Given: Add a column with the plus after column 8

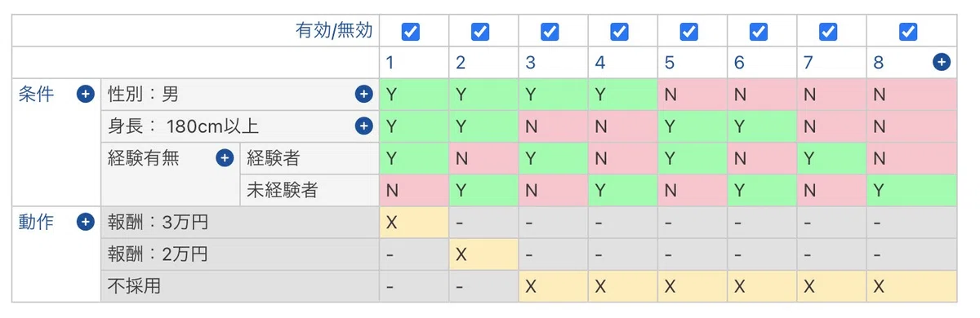Looking at the screenshot, I should tap(942, 63).
